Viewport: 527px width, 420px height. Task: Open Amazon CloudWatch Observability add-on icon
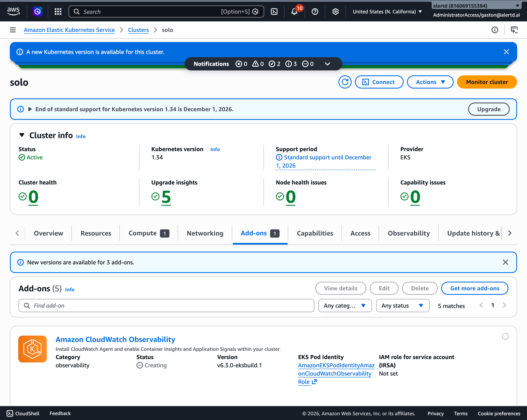[x=33, y=349]
